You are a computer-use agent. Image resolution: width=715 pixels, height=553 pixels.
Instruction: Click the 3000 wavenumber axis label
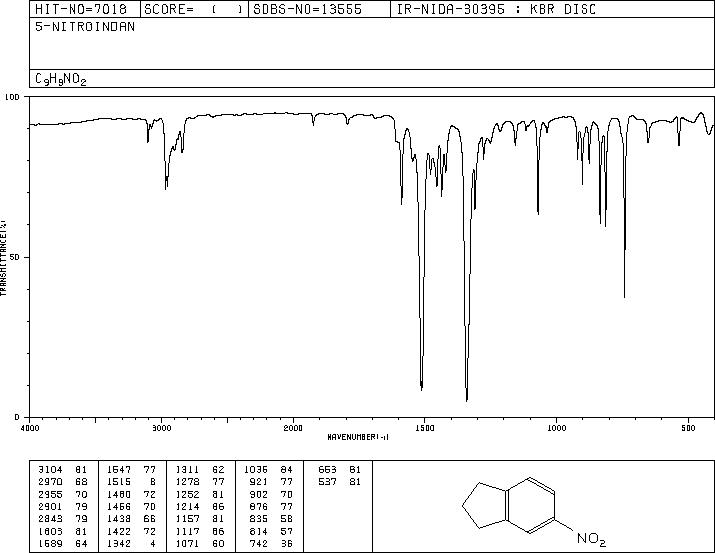pyautogui.click(x=161, y=428)
